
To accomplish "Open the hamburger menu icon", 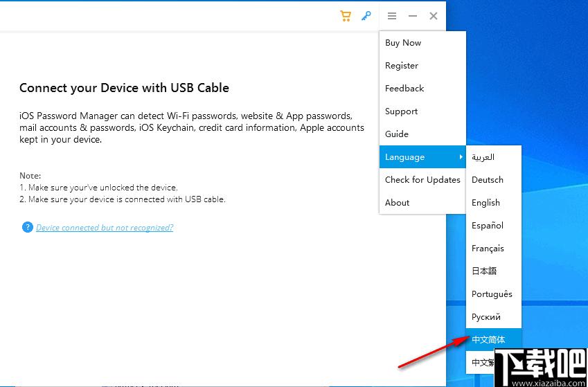I will click(392, 16).
